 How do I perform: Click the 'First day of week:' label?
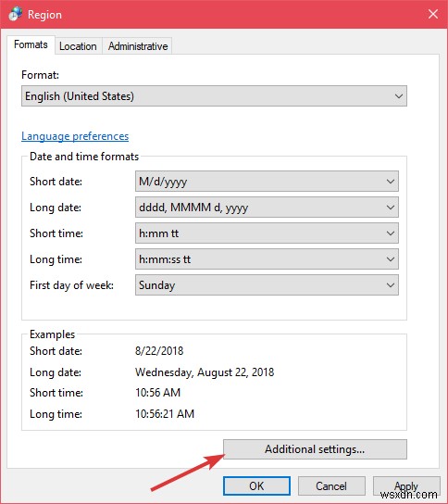pos(71,285)
